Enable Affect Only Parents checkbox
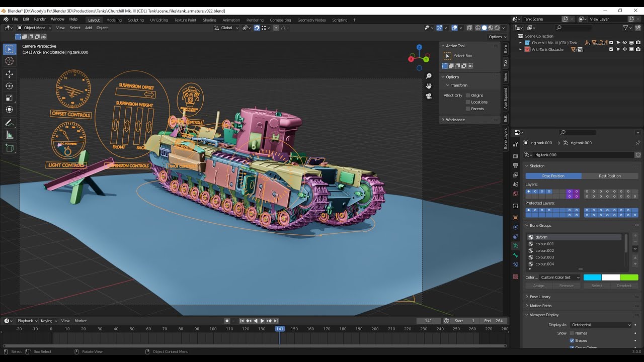The width and height of the screenshot is (644, 362). [468, 109]
